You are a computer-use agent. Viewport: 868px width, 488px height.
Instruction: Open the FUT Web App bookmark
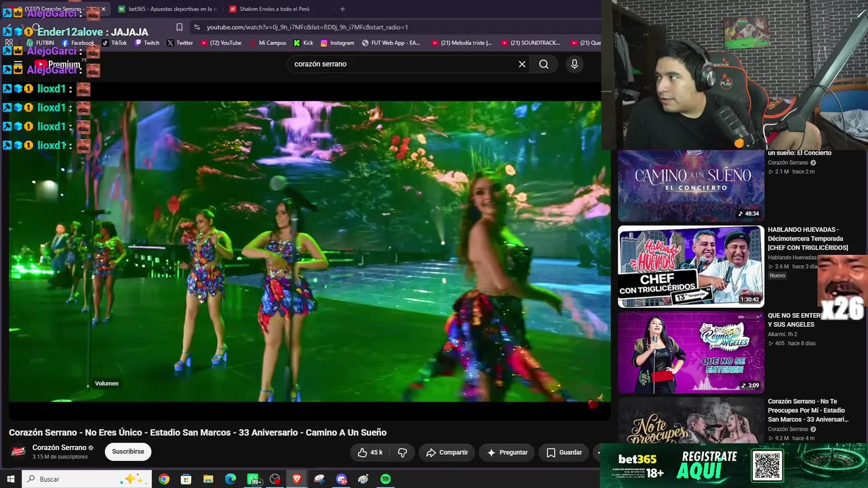(391, 43)
